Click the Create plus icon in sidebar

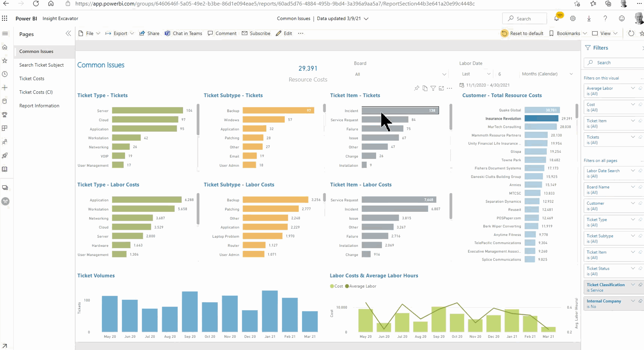(5, 88)
